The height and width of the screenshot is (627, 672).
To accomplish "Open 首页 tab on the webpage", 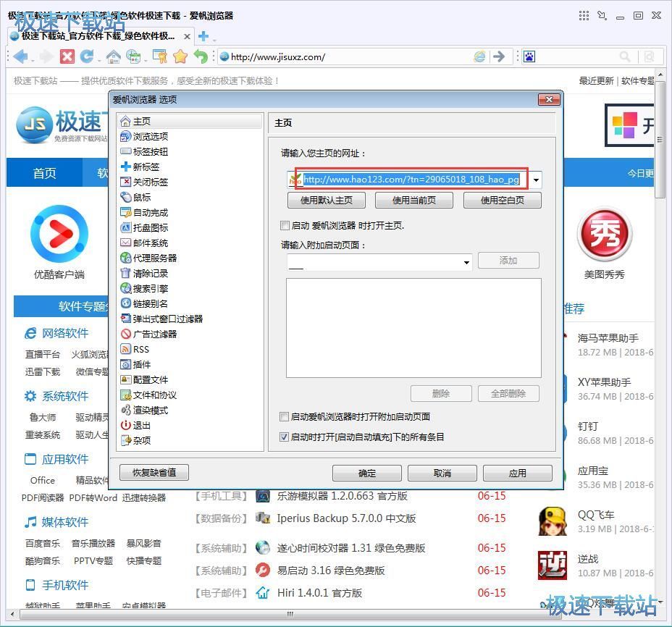I will 44,173.
